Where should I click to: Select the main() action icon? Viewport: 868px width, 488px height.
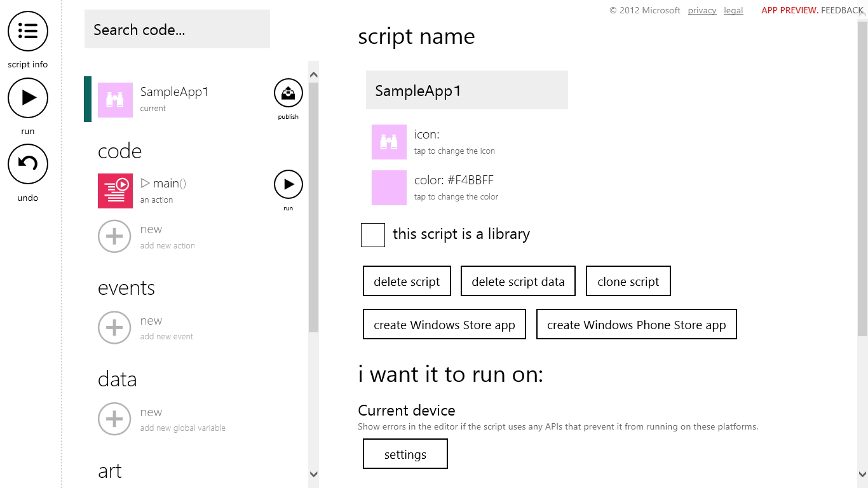115,191
